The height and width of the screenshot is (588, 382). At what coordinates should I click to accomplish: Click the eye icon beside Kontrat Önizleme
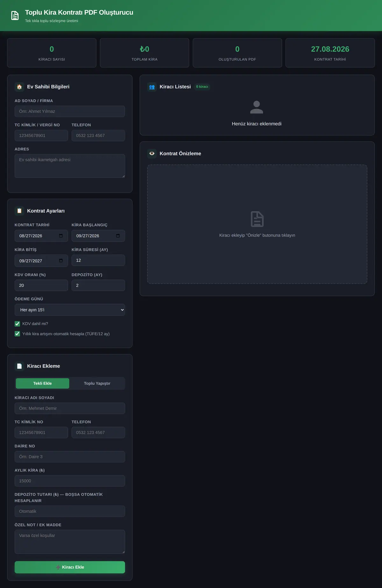pos(152,153)
